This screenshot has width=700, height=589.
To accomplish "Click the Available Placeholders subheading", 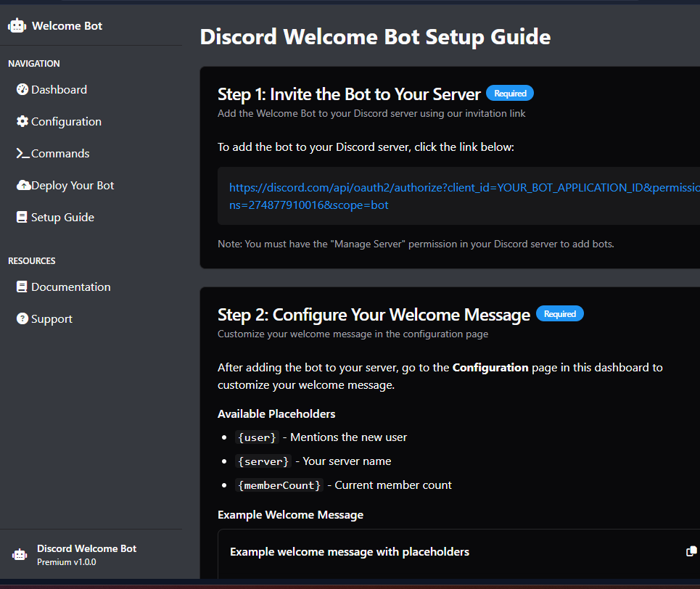I will tap(276, 414).
